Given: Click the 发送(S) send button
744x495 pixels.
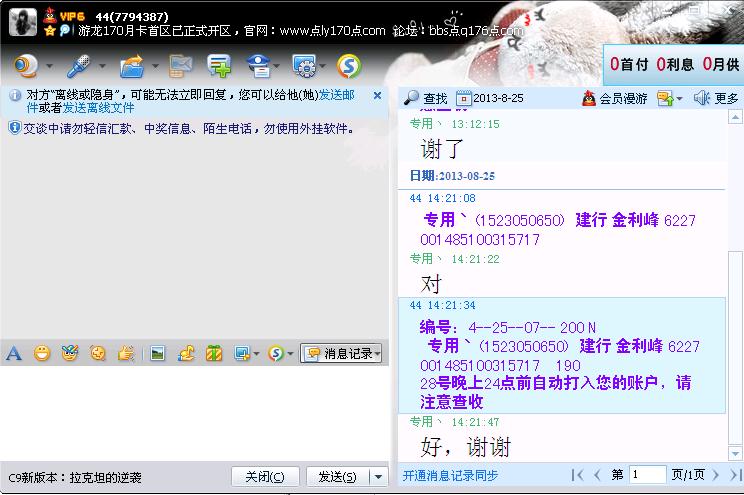Looking at the screenshot, I should pyautogui.click(x=336, y=477).
